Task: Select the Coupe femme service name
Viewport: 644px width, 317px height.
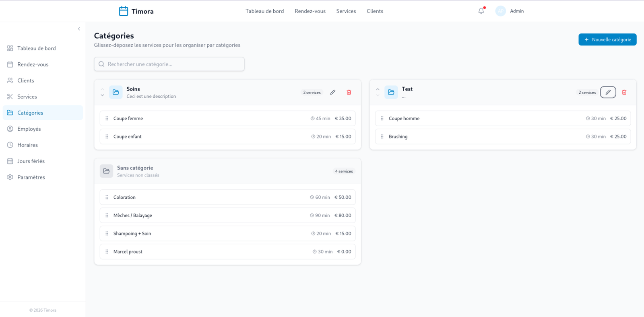Action: click(x=128, y=118)
